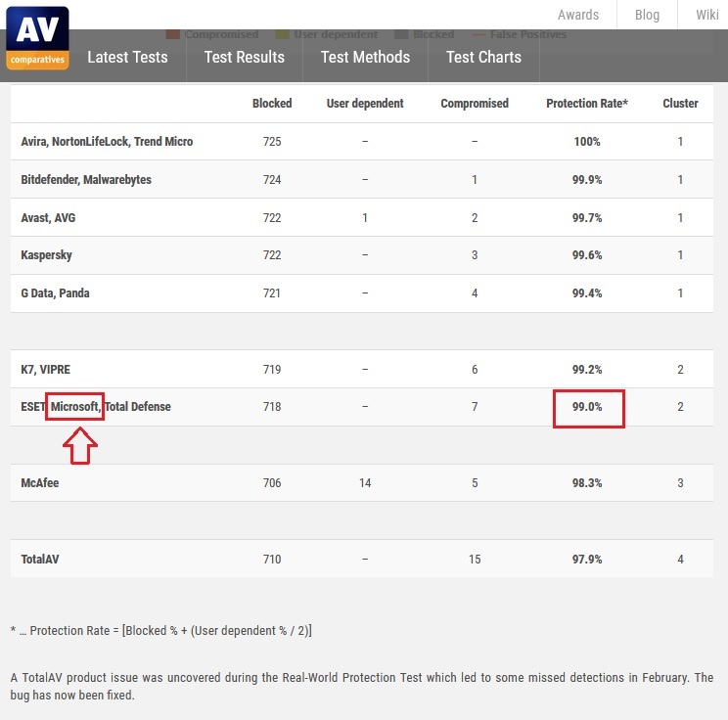Select the G Data, Panda row name

click(x=55, y=293)
